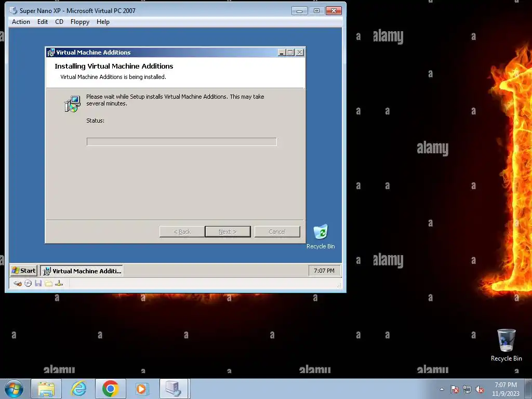Open Windows Media Player from the taskbar
The height and width of the screenshot is (399, 532).
pyautogui.click(x=142, y=389)
